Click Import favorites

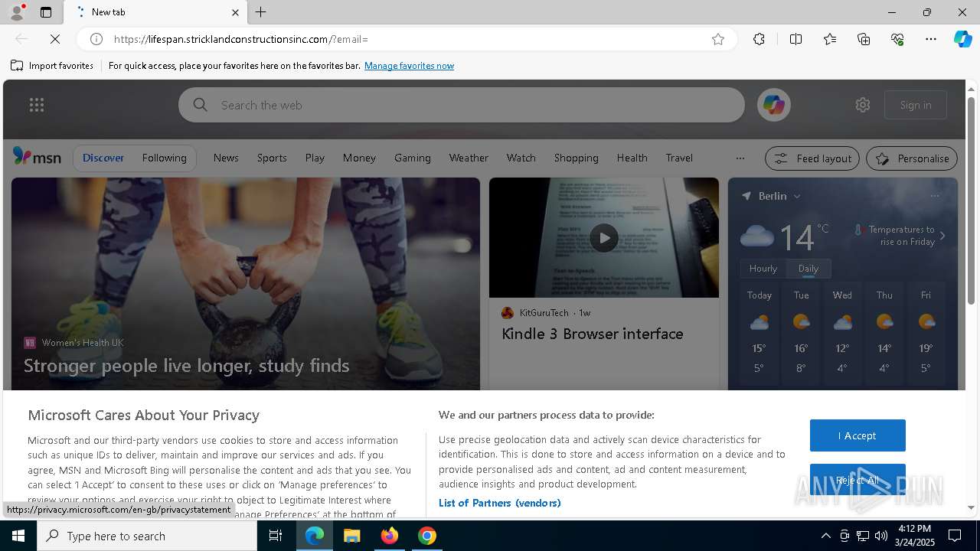tap(52, 66)
